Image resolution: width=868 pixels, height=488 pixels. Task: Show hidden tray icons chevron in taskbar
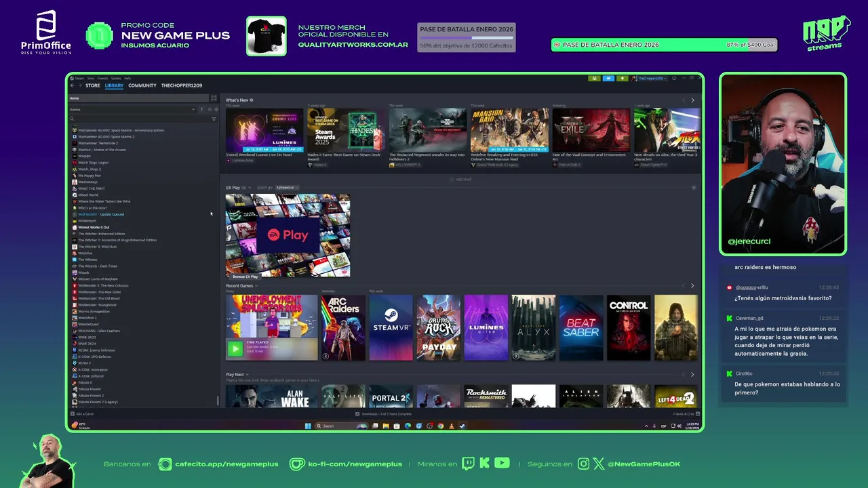coord(646,426)
